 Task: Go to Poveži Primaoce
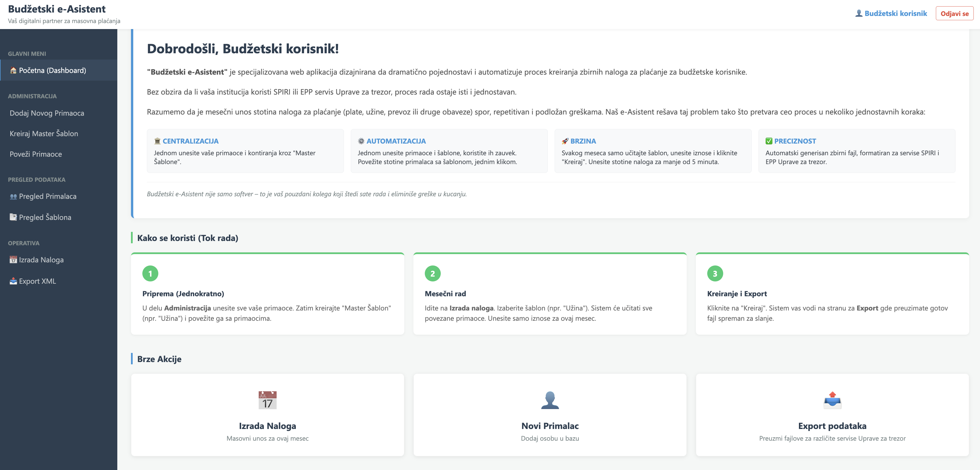coord(36,154)
